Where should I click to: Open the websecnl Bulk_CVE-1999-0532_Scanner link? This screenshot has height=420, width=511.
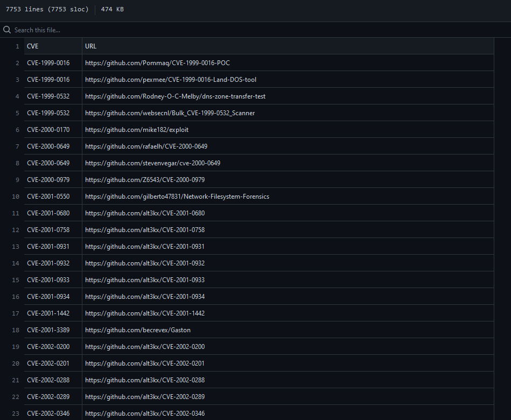pos(170,113)
